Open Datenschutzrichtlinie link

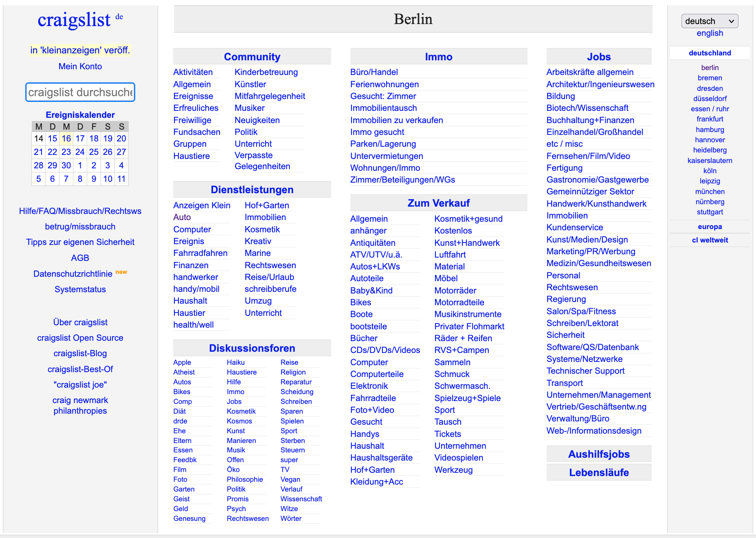click(x=73, y=274)
